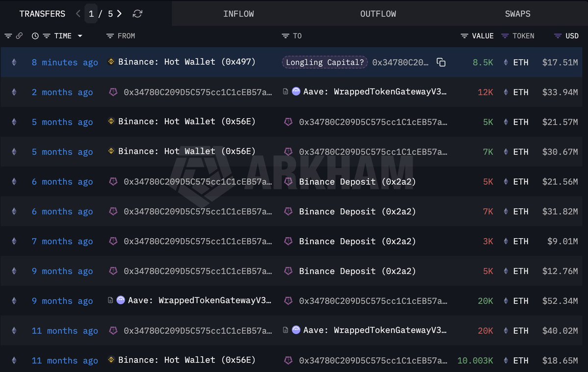The height and width of the screenshot is (372, 588).
Task: Open the '8 minutes ago' transaction timestamp
Action: (x=65, y=62)
